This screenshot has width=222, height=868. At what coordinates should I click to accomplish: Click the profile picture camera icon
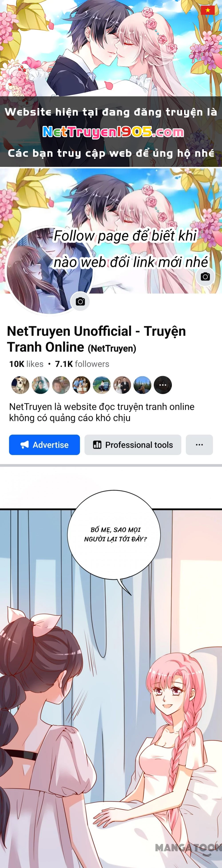(x=80, y=301)
